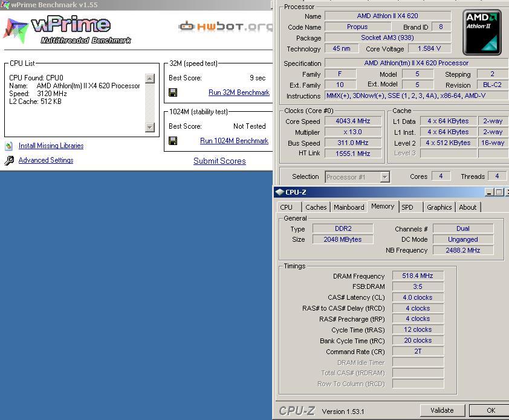Click the 32M Best Score 9 sec value
This screenshot has height=420, width=509.
coord(258,78)
